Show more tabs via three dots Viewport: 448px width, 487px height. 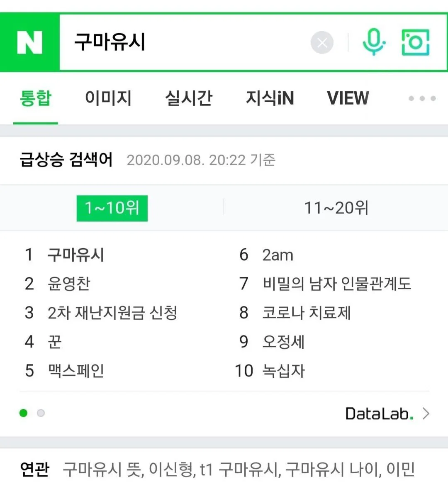coord(422,98)
